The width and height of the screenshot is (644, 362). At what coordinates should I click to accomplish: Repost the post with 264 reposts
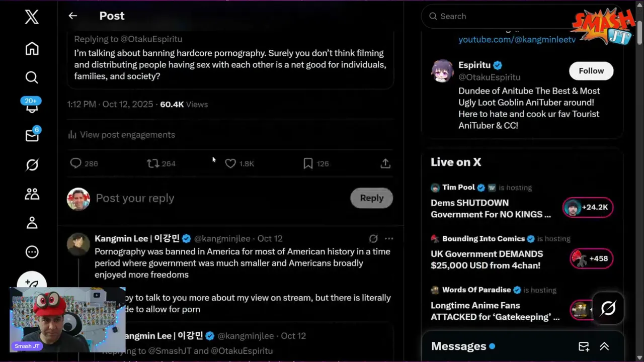click(153, 163)
